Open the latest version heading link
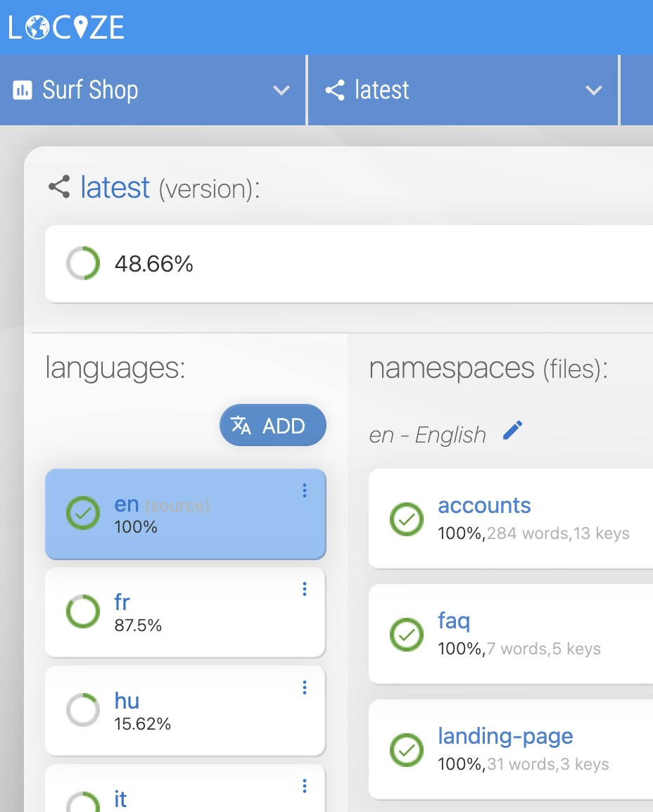653x812 pixels. point(115,188)
